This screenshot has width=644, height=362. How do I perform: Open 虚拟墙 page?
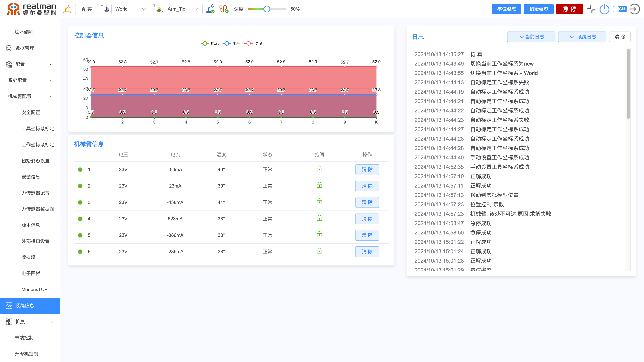(x=29, y=257)
